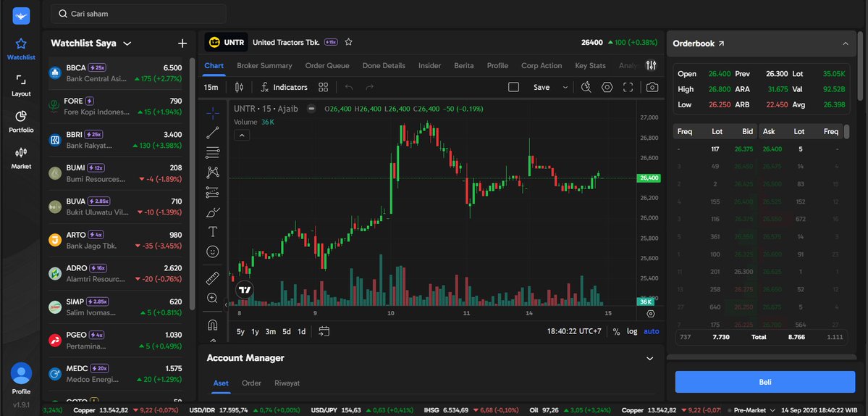
Task: Click the Cari saham search field
Action: point(138,14)
